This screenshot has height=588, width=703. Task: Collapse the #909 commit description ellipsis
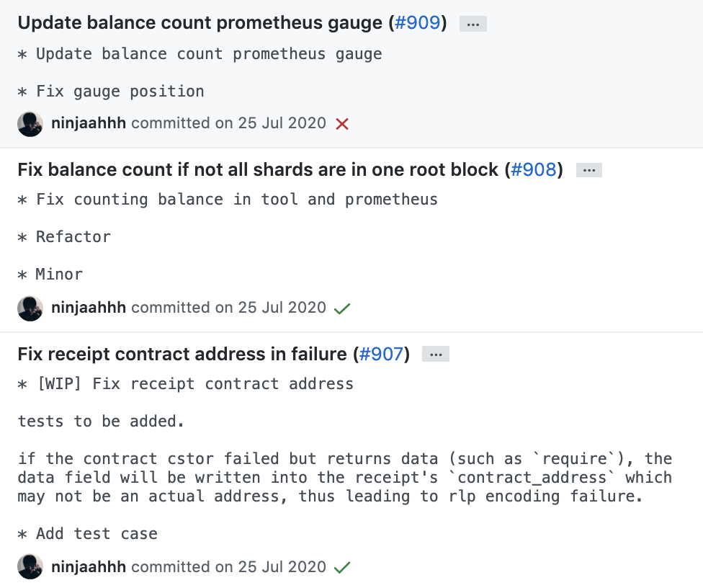473,24
